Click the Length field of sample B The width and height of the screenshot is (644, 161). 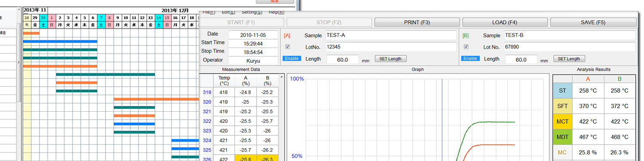pyautogui.click(x=521, y=60)
